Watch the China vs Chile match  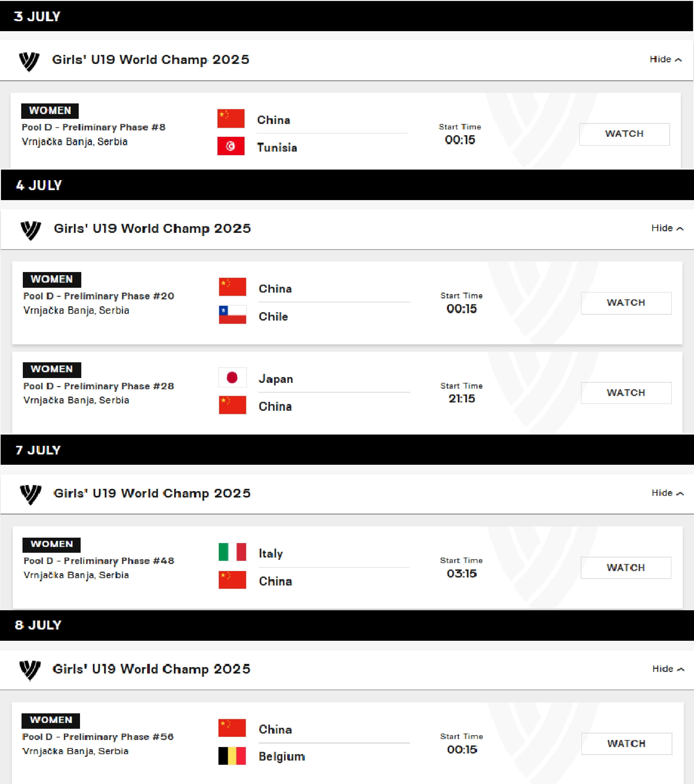[x=626, y=303]
